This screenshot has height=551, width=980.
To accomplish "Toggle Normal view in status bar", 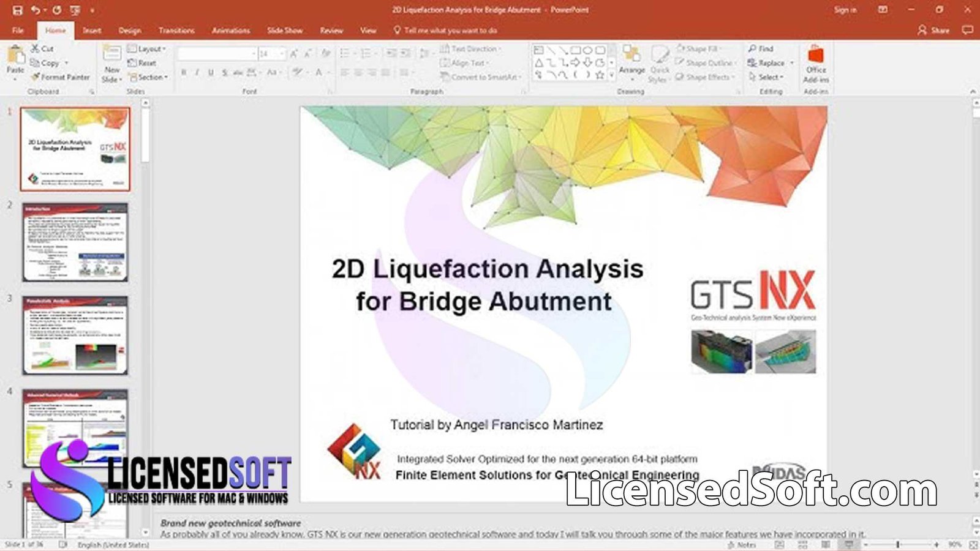I will point(779,544).
